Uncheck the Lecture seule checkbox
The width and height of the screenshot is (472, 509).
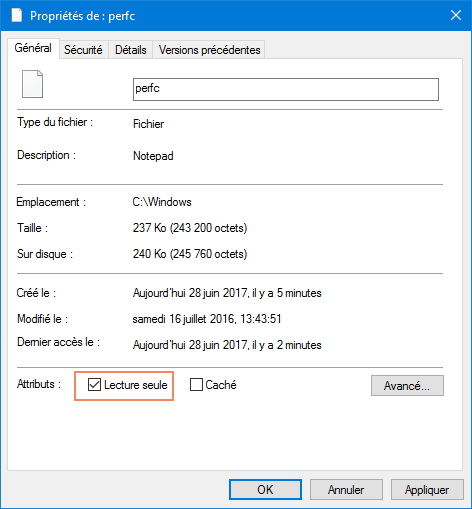point(94,385)
